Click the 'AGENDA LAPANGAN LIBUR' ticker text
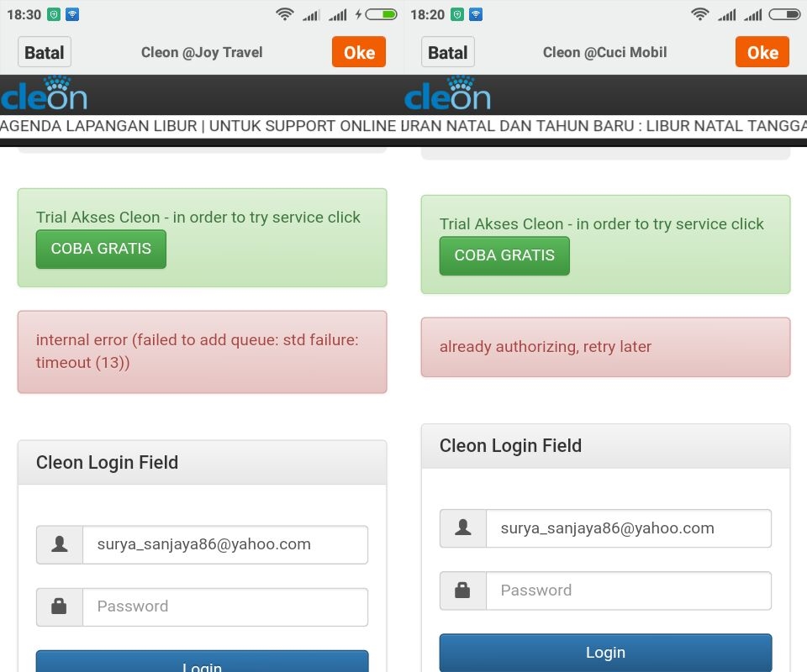Screen dimensions: 807x672 [x=98, y=126]
